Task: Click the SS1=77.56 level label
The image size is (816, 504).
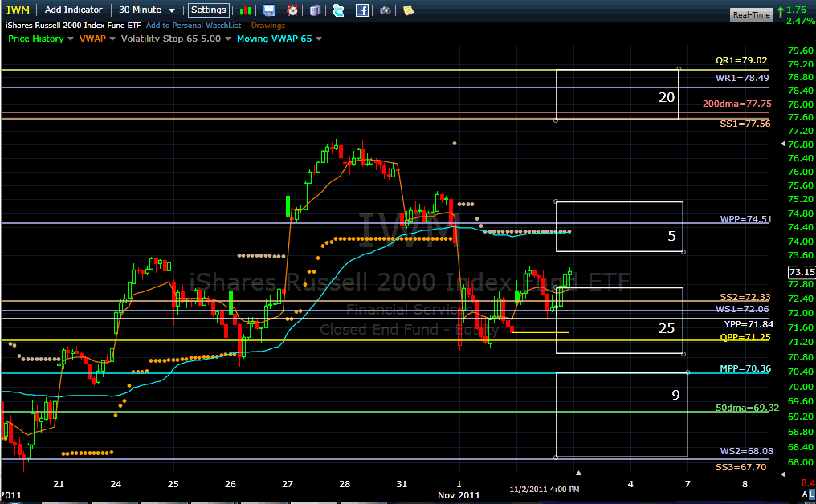Action: (x=745, y=124)
